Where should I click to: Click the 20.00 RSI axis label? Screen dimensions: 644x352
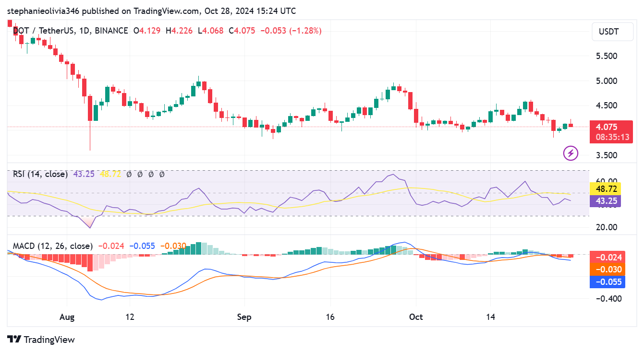[x=606, y=227]
